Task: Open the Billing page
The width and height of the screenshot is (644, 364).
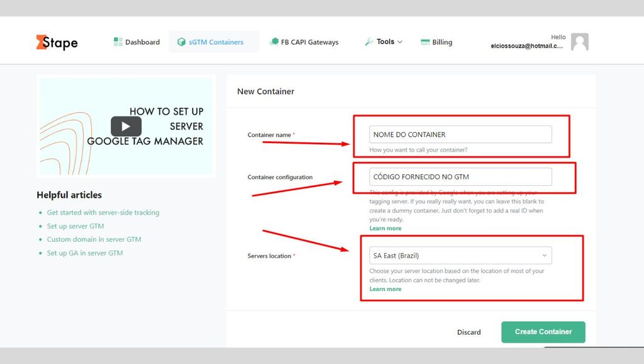Action: pos(436,42)
